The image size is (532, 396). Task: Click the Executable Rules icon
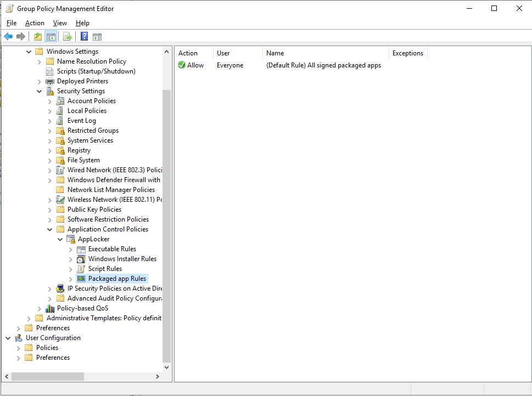tap(81, 249)
